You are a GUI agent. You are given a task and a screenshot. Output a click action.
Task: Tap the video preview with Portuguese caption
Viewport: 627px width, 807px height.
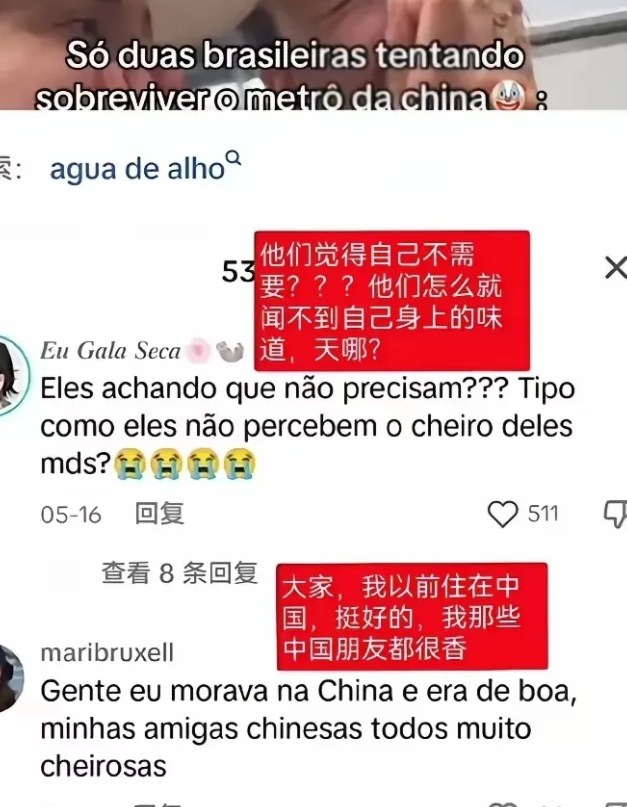tap(314, 55)
